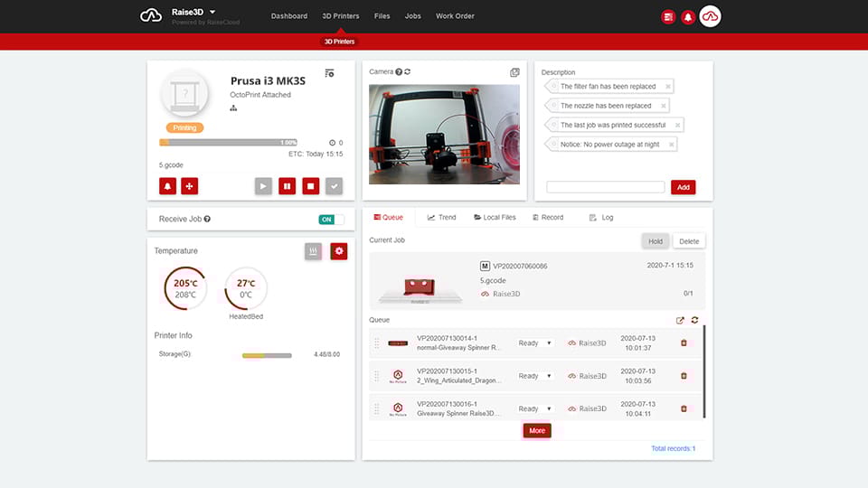Click the HeatedBed temperature gauge

(x=246, y=288)
